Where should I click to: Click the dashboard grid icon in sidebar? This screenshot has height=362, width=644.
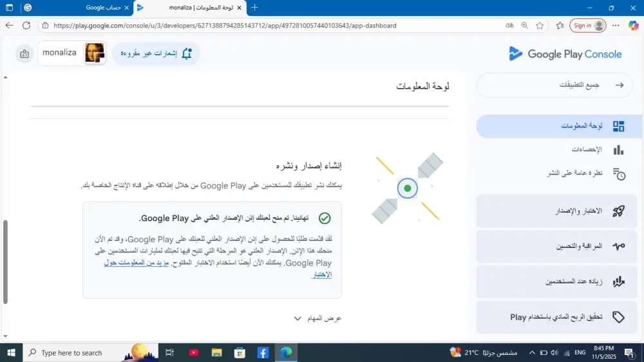(x=618, y=126)
